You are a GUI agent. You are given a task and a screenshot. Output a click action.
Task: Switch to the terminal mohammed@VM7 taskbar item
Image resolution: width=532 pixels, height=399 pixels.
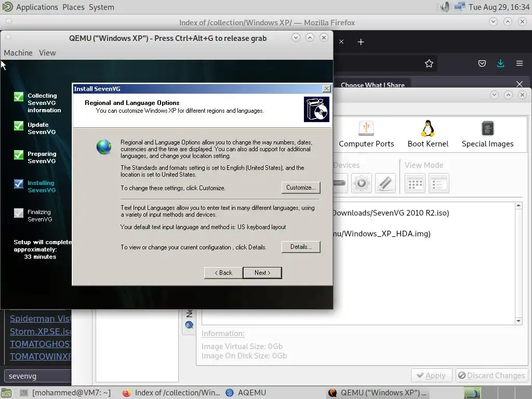coord(66,393)
